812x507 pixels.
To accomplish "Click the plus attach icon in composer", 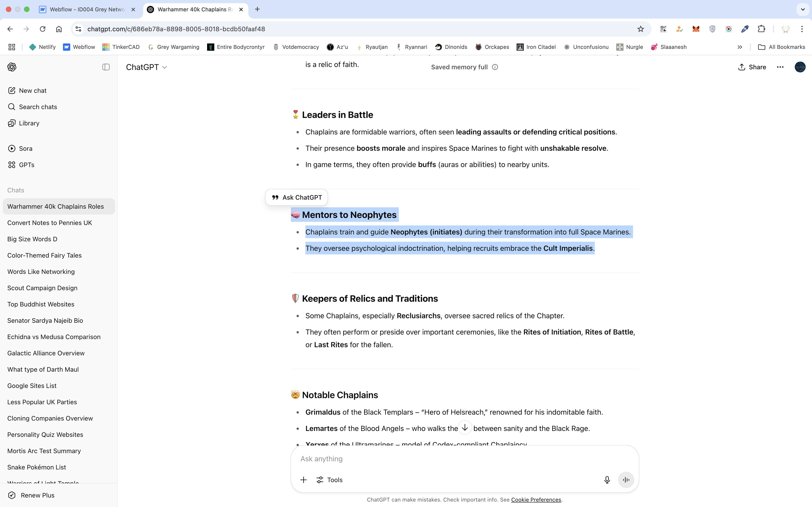I will [303, 480].
